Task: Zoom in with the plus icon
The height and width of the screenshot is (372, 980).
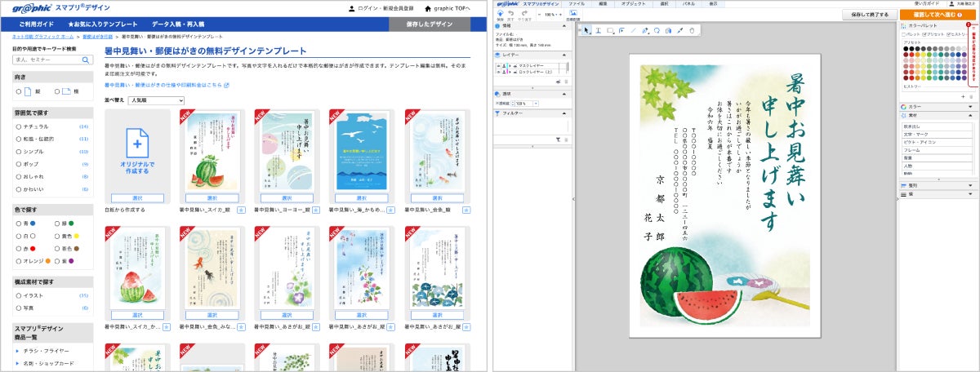Action: coord(560,15)
